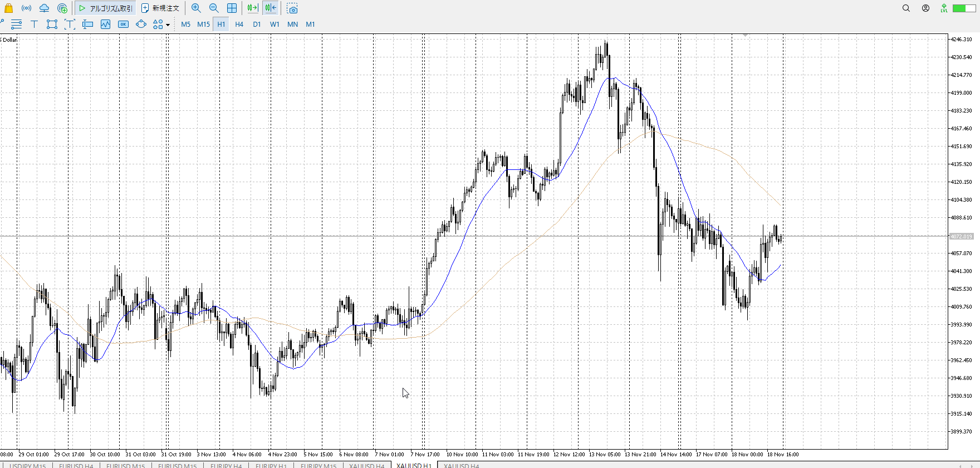Screen dimensions: 980x468
Task: Open the search magnifier at top right
Action: click(x=906, y=8)
